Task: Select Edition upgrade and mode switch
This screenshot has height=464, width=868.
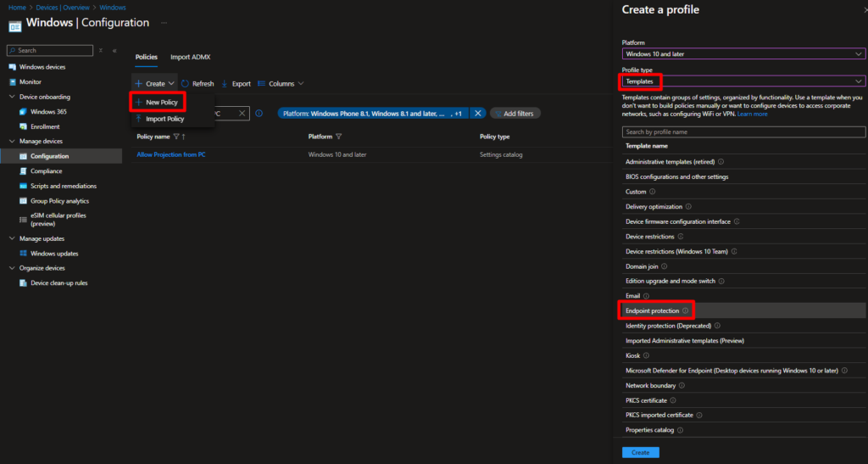Action: [743, 282]
